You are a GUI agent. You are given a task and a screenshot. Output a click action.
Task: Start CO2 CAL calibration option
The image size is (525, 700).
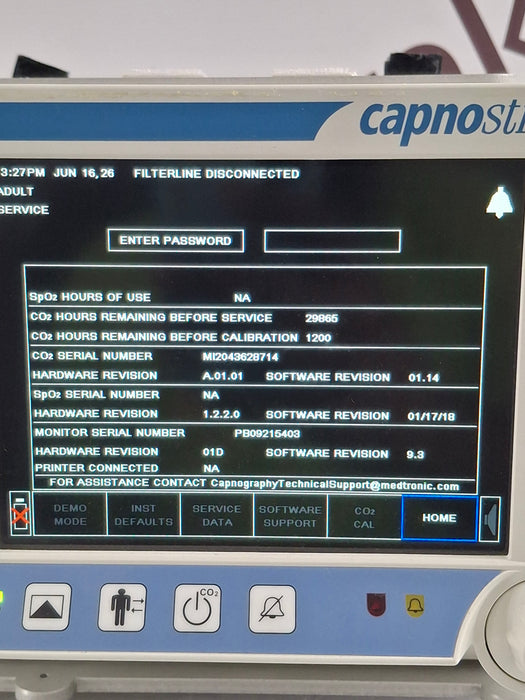coord(364,517)
